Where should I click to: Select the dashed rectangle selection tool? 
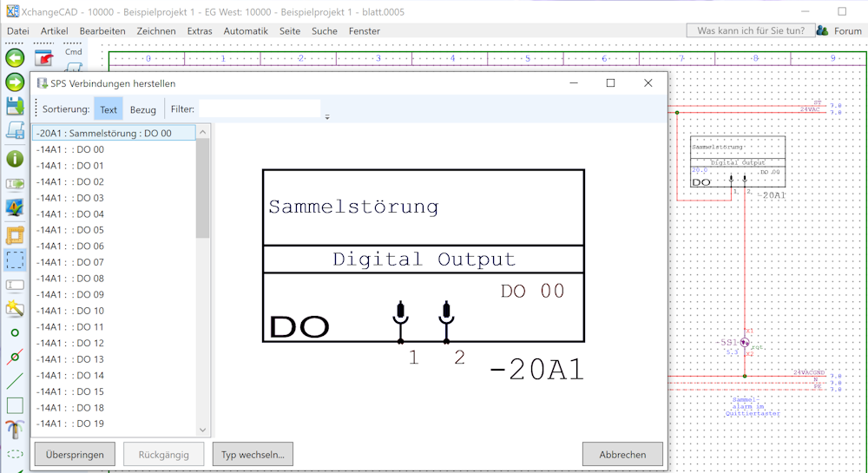[x=15, y=260]
